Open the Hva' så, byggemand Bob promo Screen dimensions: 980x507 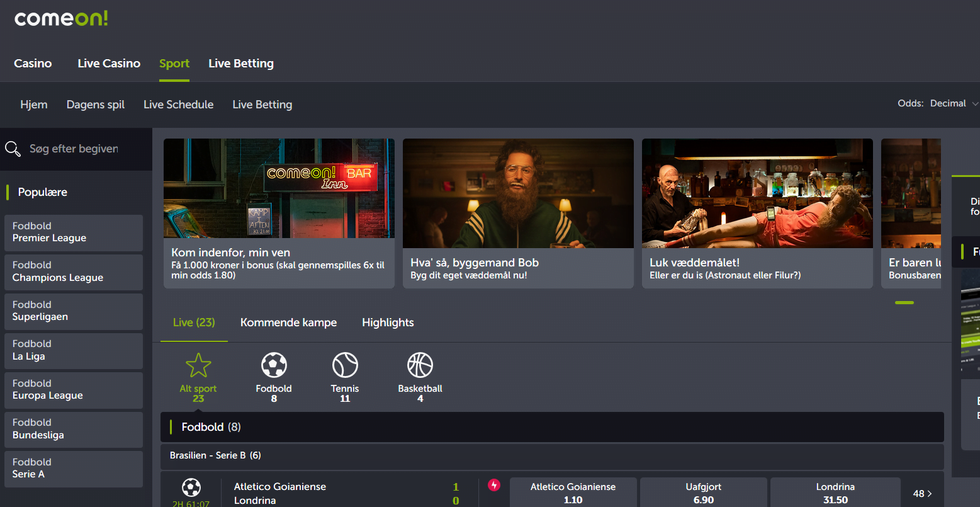point(518,214)
